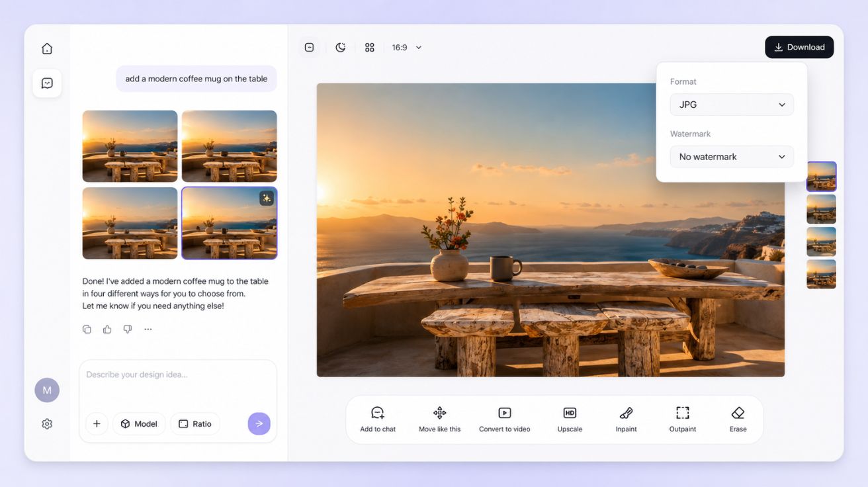Click the main sunset terrace image
This screenshot has width=868, height=487.
550,230
